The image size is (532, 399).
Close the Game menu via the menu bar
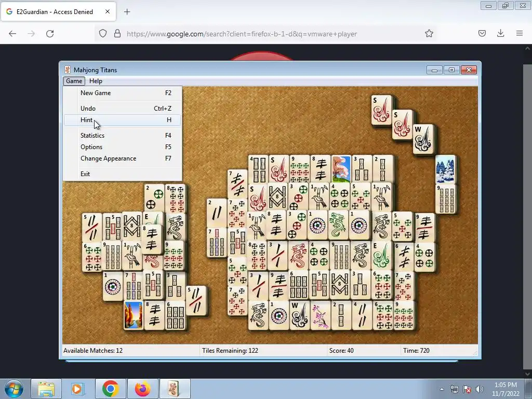coord(74,81)
